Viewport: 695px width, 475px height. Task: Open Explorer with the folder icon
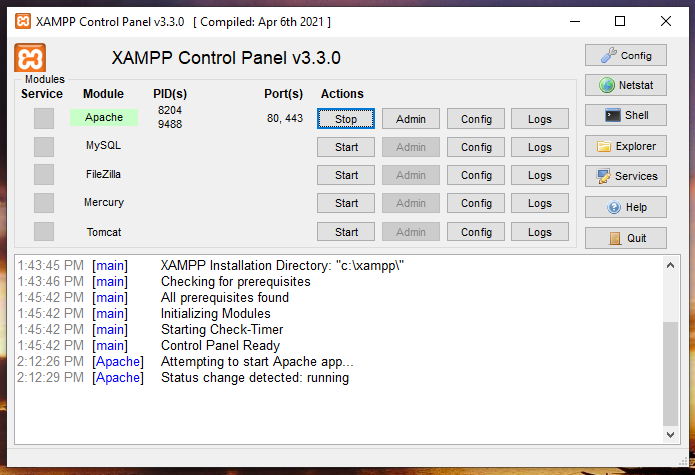625,146
